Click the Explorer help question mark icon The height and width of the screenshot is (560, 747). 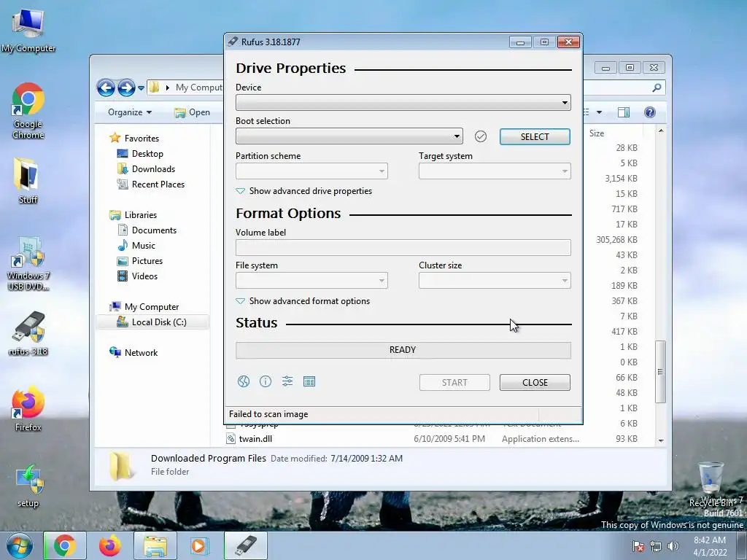point(650,112)
